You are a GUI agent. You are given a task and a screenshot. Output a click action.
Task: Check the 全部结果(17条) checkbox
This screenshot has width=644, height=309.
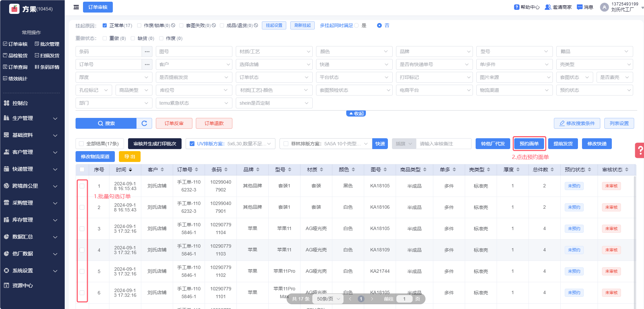tap(81, 144)
